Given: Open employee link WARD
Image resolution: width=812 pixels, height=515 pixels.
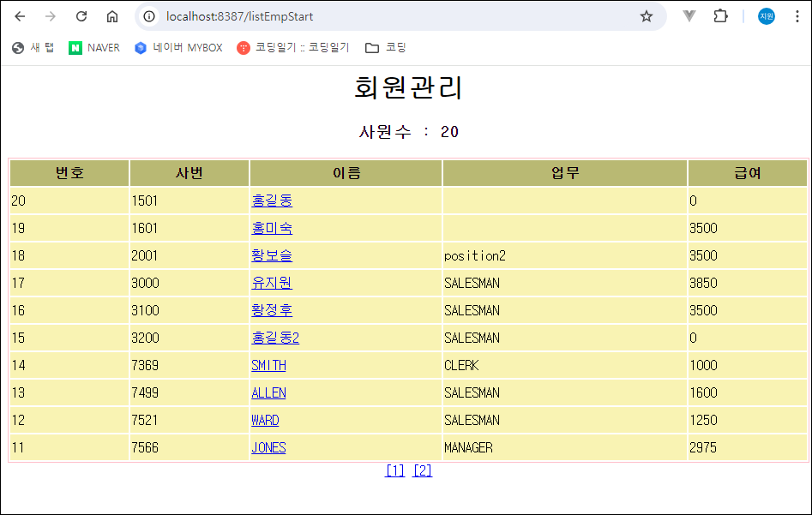Looking at the screenshot, I should (x=265, y=420).
